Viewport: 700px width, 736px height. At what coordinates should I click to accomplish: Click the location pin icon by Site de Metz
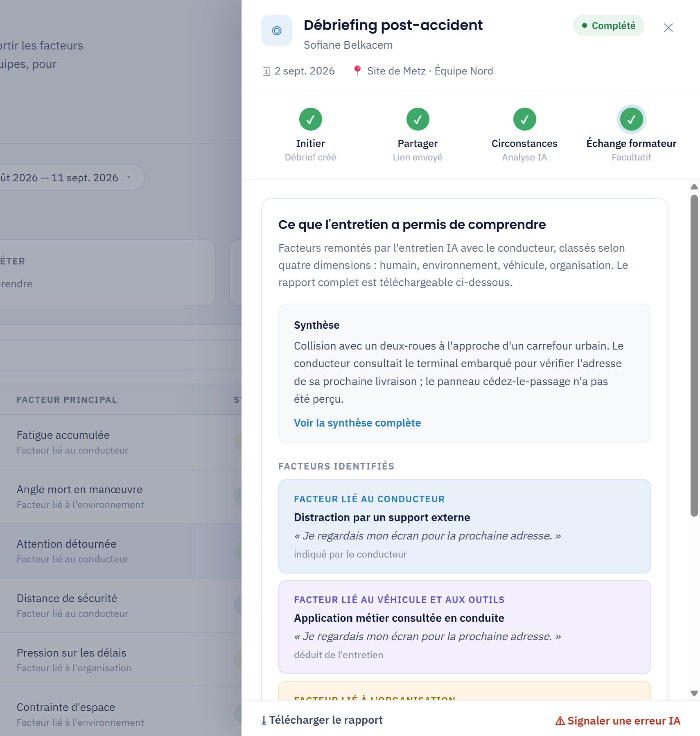coord(357,71)
